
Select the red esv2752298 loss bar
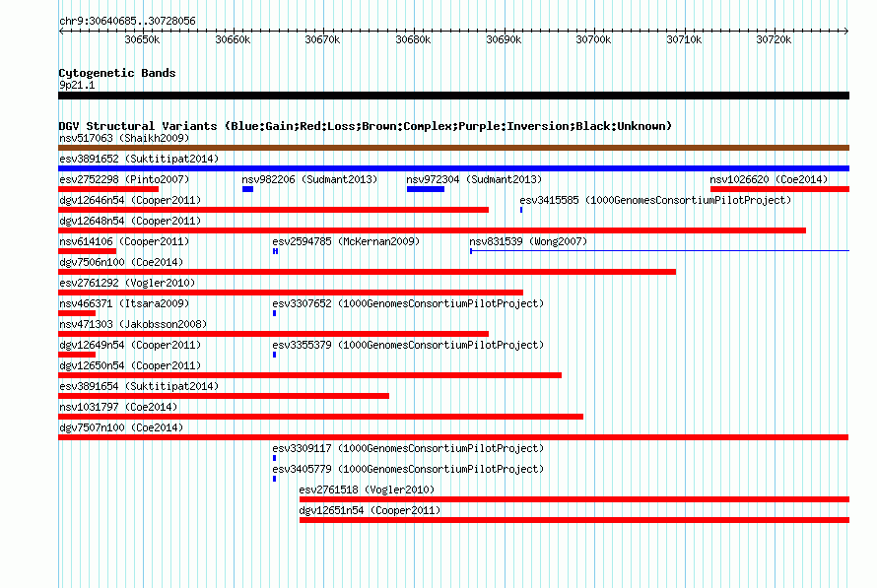coord(108,189)
